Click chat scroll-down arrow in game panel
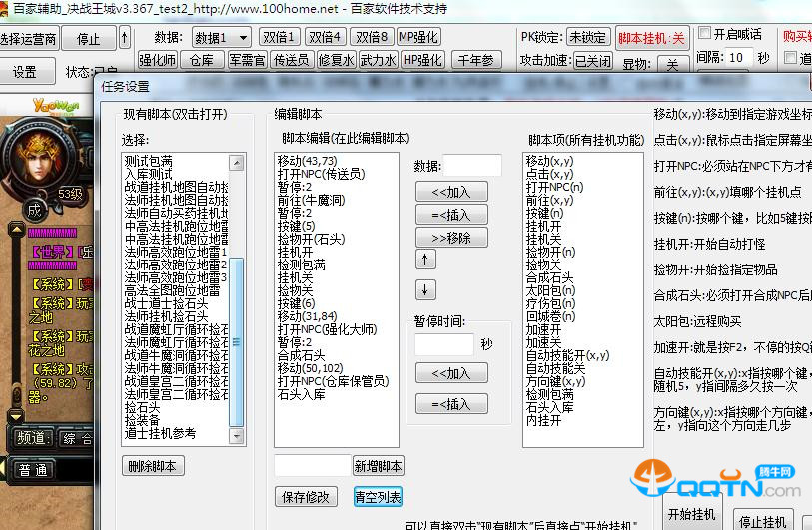 pos(16,415)
